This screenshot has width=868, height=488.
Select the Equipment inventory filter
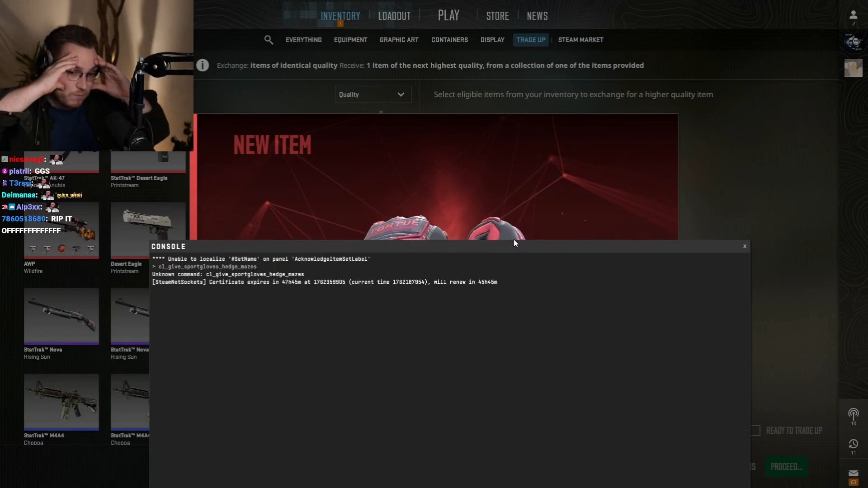point(350,40)
